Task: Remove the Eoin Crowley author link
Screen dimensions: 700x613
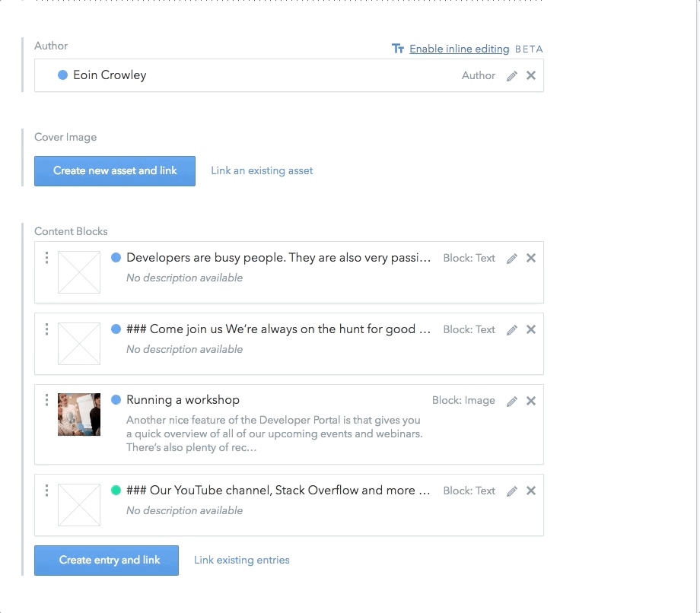Action: (531, 75)
